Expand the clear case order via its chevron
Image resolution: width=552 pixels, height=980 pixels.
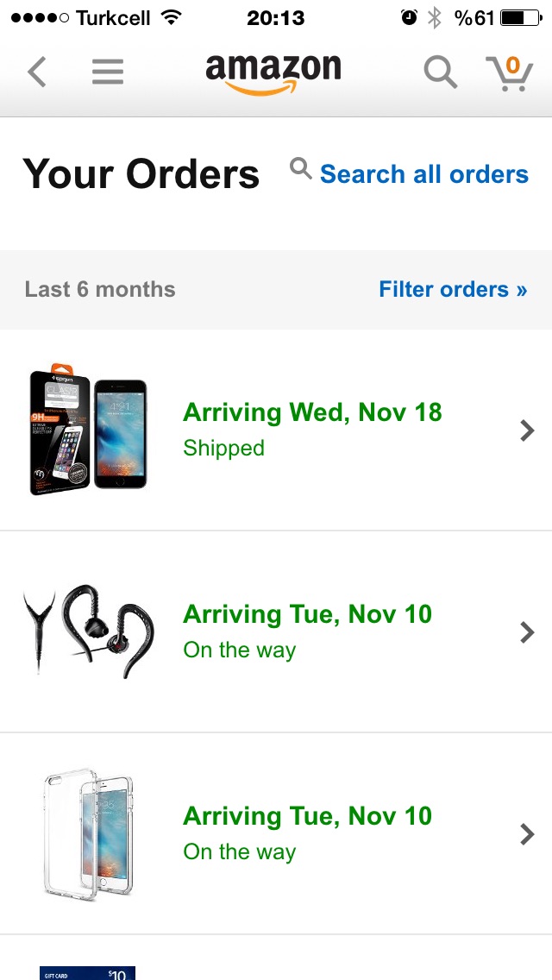click(x=528, y=834)
